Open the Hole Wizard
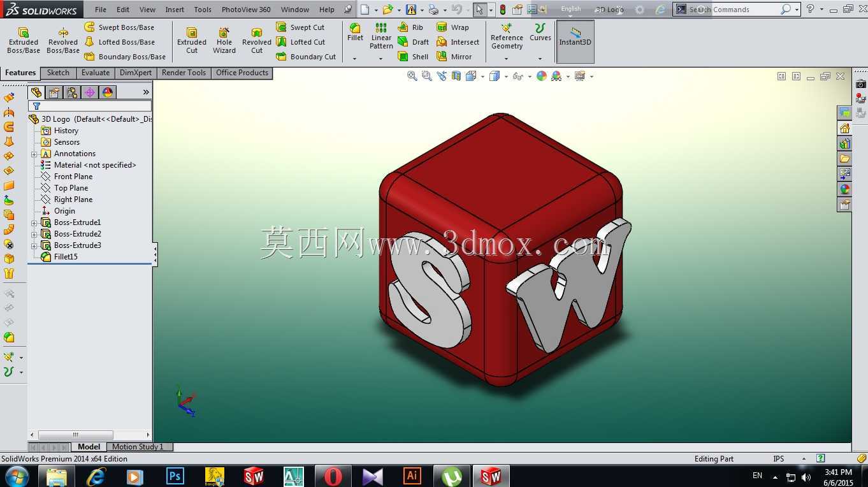Viewport: 868px width, 487px height. coord(224,41)
